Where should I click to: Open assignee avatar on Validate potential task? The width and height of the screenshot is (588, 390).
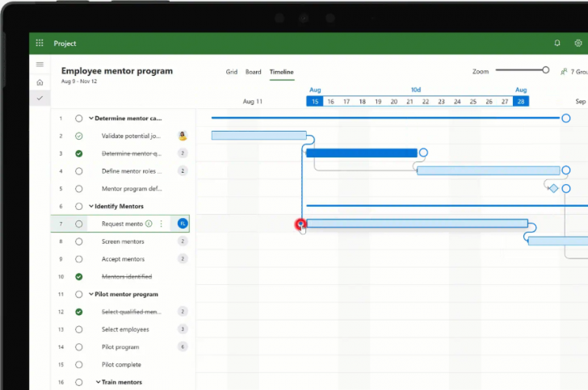tap(183, 136)
